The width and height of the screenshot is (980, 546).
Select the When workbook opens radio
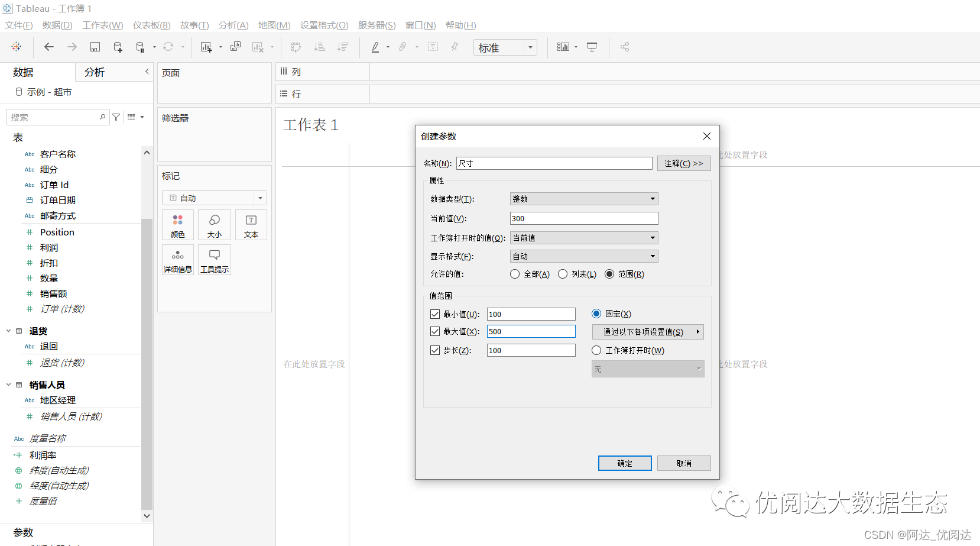click(596, 350)
